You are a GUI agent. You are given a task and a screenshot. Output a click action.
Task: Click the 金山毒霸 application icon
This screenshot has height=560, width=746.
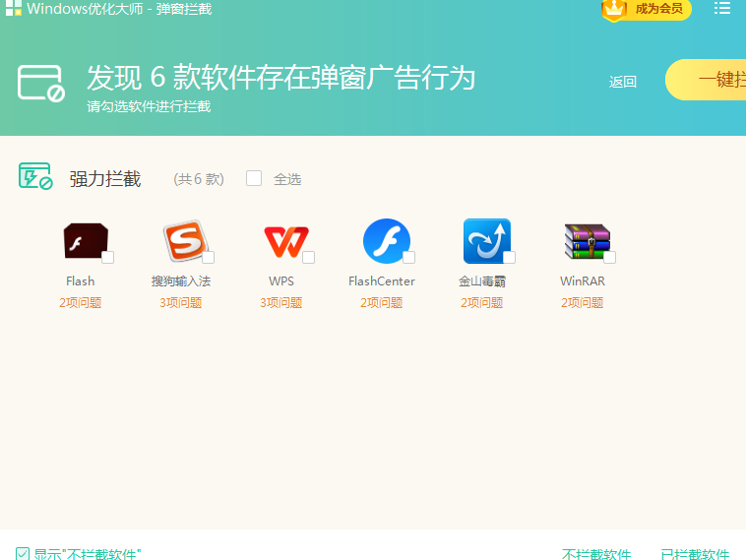[486, 241]
